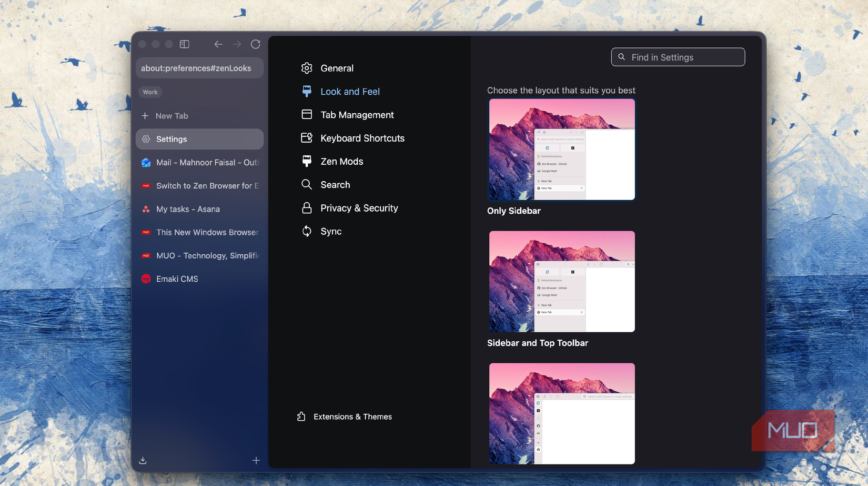Open downloads via the bottom-left arrow icon
This screenshot has width=868, height=486.
coord(143,460)
